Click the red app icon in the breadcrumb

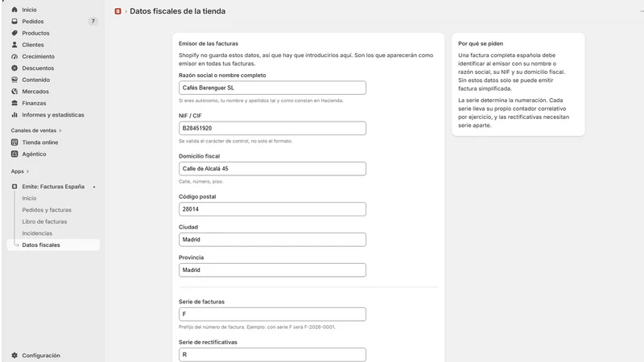click(x=118, y=11)
